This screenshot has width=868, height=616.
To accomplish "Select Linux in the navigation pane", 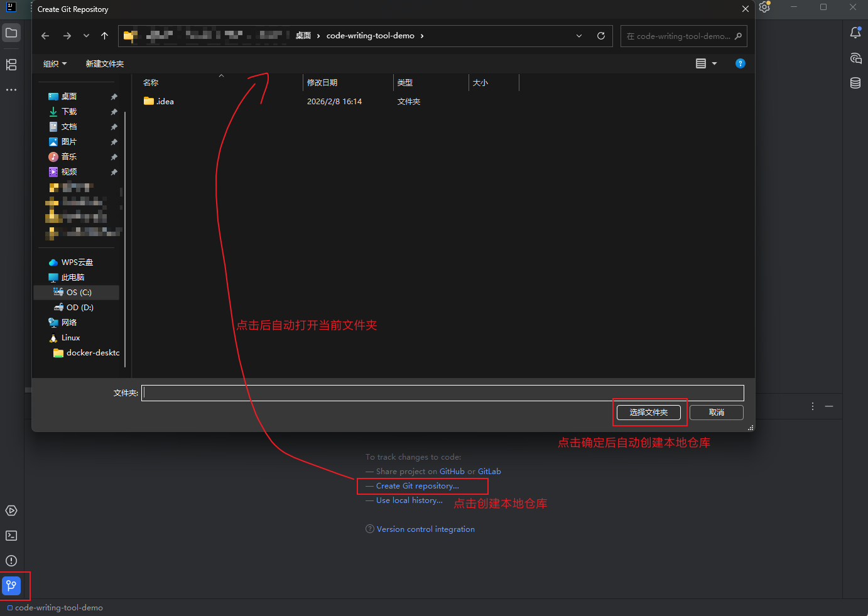I will click(x=70, y=337).
